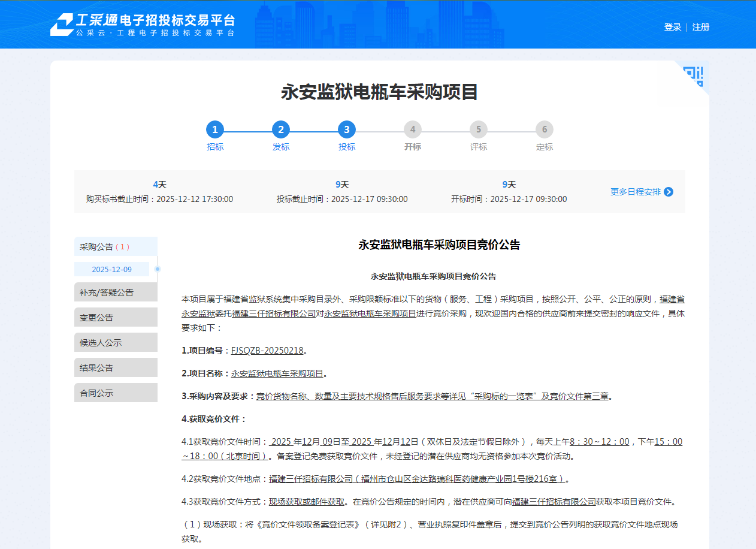Click the timeline dot beside 2025-12-09

(x=158, y=269)
